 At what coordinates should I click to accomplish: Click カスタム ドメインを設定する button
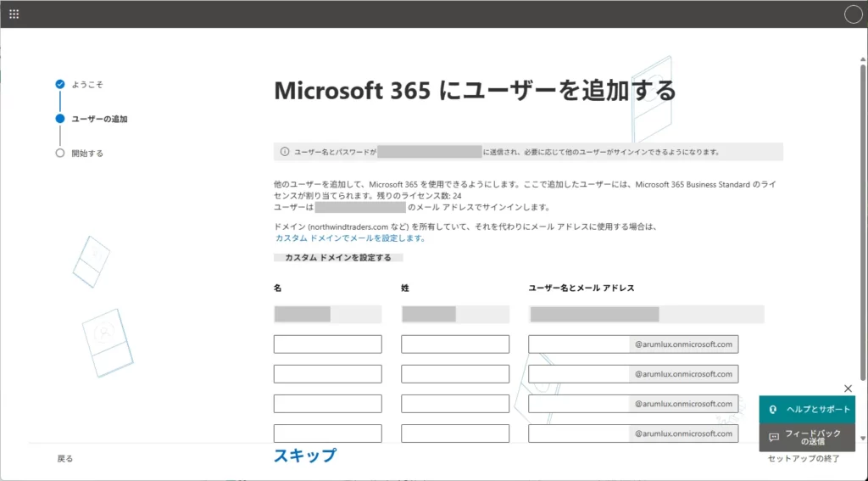point(338,258)
